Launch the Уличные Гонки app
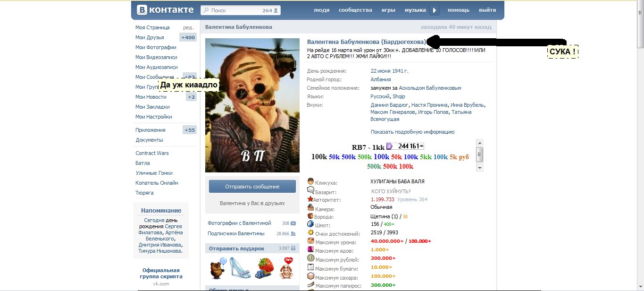 [x=154, y=173]
